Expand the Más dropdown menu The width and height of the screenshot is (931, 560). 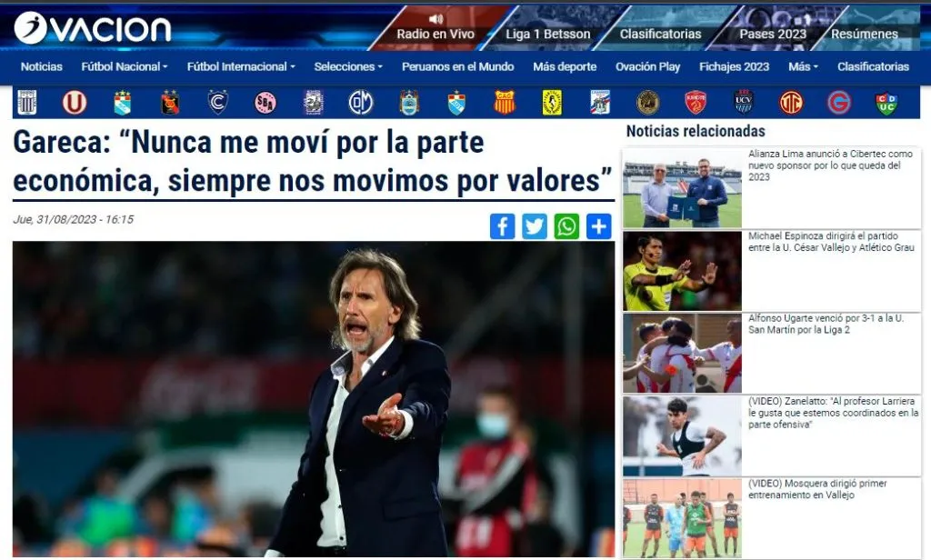point(803,66)
